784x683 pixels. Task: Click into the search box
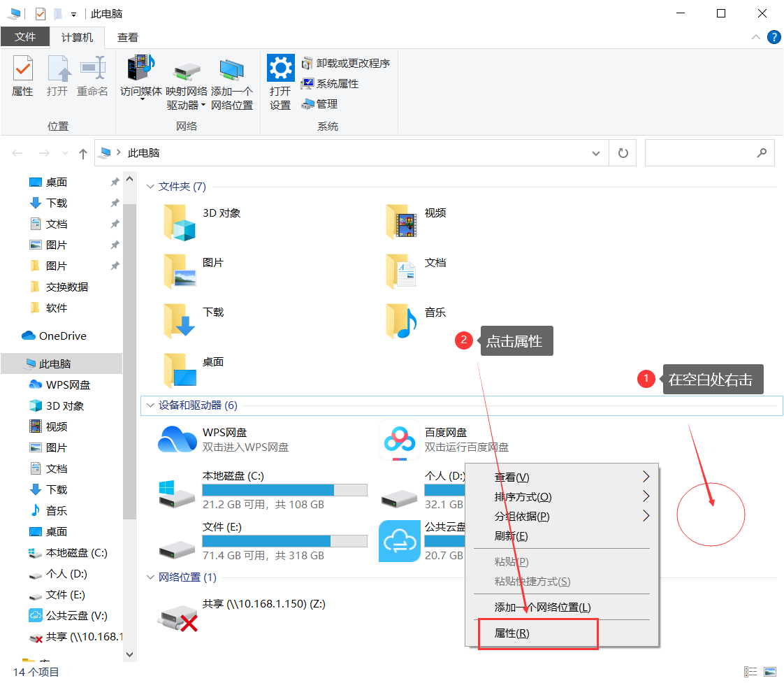pyautogui.click(x=709, y=153)
